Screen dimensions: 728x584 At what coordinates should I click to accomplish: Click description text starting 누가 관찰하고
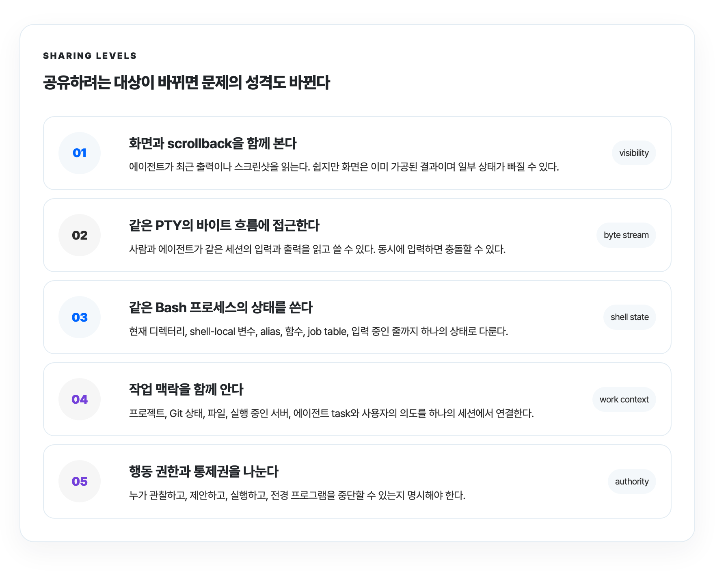click(297, 495)
